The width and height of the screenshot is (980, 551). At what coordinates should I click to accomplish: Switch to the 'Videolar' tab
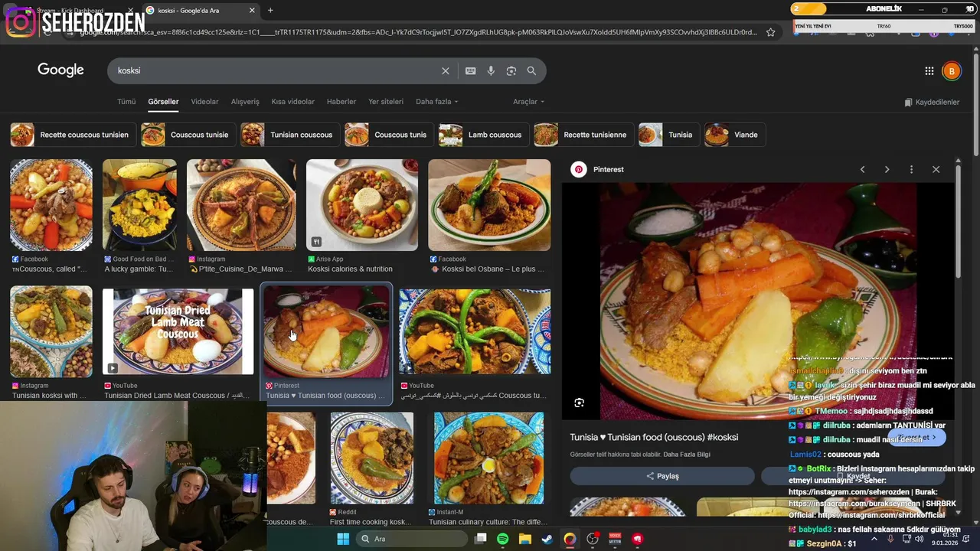[x=204, y=102]
